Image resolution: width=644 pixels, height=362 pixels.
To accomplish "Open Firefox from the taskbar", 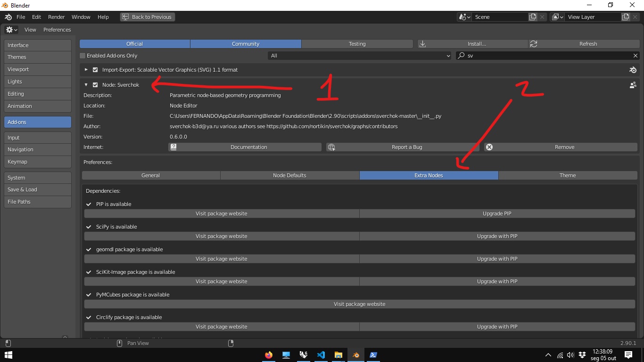I will click(269, 355).
